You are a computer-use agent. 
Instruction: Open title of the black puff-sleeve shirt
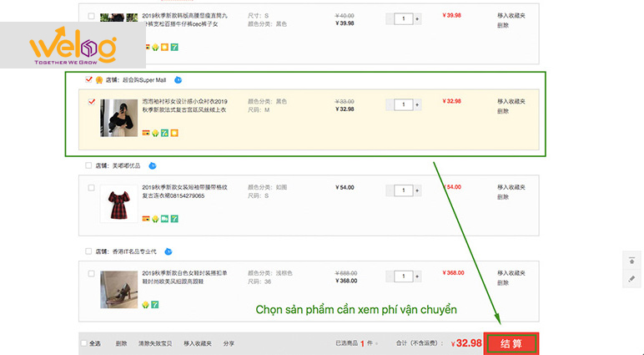point(185,105)
